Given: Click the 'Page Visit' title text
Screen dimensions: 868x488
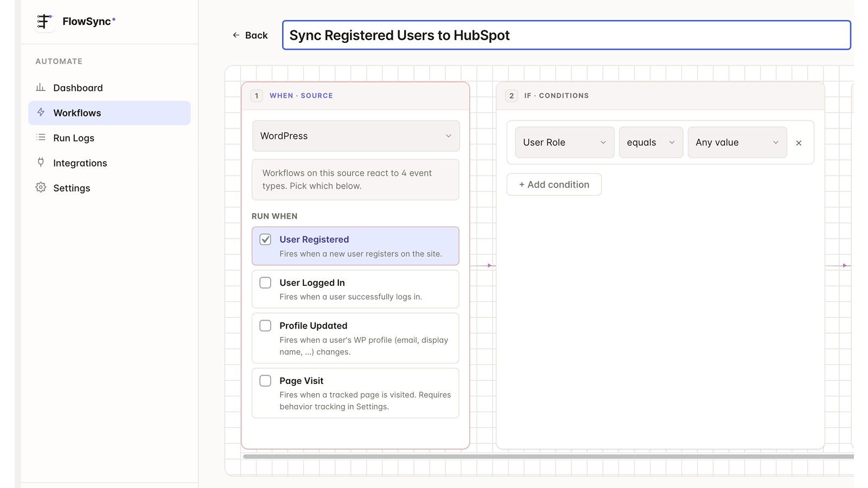Looking at the screenshot, I should click(302, 381).
